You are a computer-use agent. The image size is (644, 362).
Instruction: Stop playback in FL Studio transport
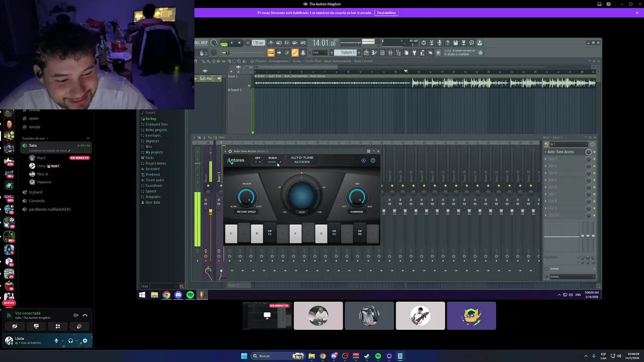pos(239,43)
